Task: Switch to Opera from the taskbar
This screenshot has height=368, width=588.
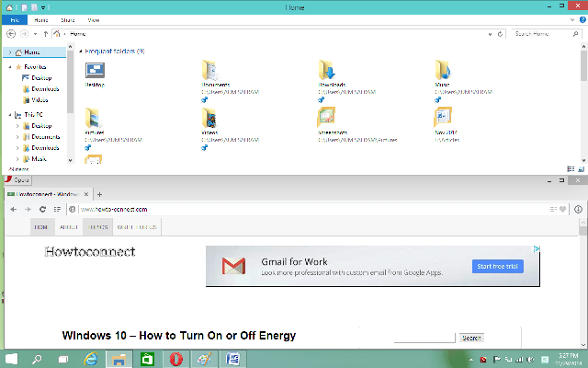Action: tap(175, 359)
